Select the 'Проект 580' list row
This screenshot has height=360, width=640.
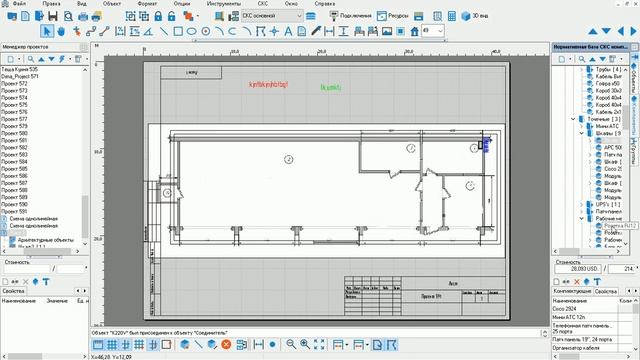click(x=15, y=133)
